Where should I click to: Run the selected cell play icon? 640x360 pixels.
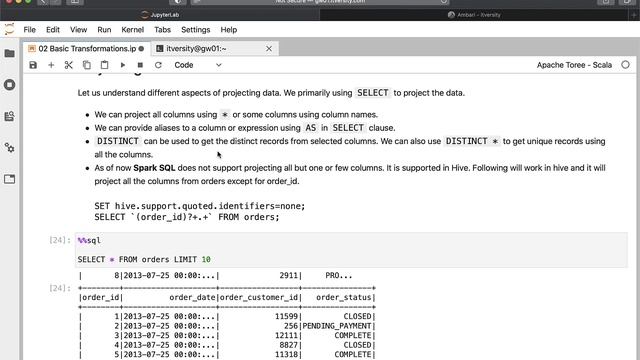[122, 65]
